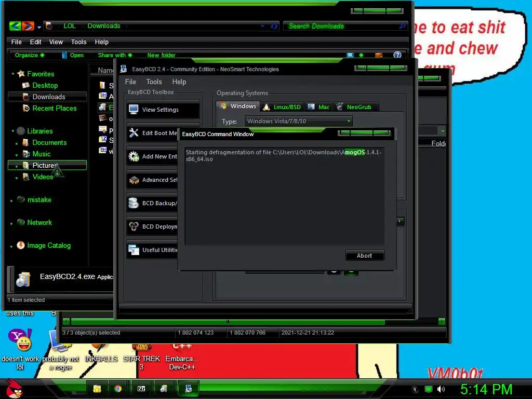Image resolution: width=532 pixels, height=399 pixels.
Task: Click the Explorer help question mark icon
Action: (397, 55)
